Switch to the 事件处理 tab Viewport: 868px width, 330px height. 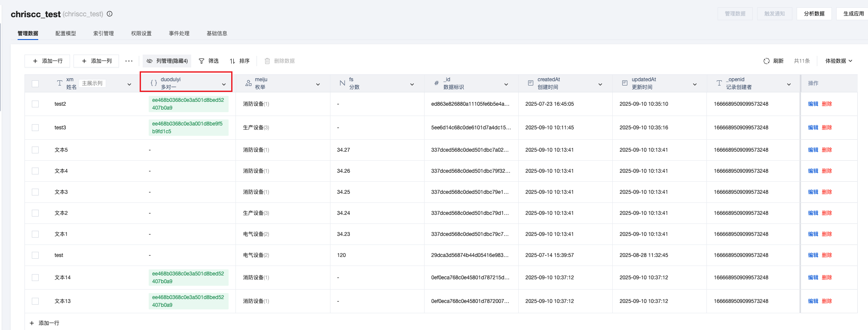179,34
